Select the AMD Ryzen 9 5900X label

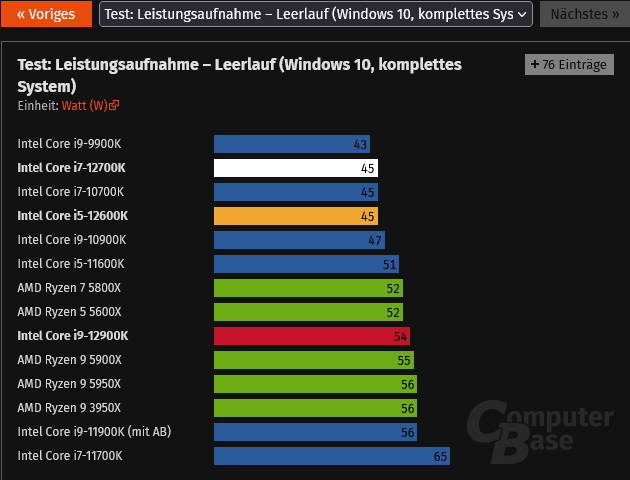pyautogui.click(x=70, y=360)
